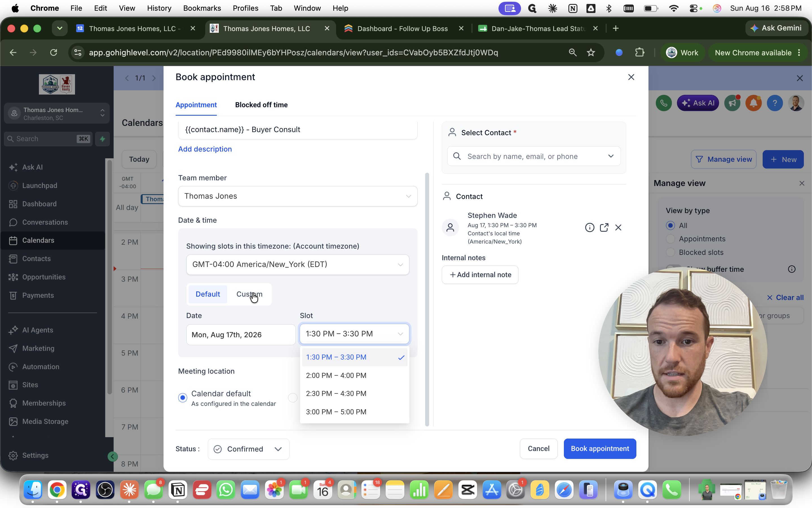The width and height of the screenshot is (812, 508).
Task: Switch to Custom date mode
Action: point(249,294)
